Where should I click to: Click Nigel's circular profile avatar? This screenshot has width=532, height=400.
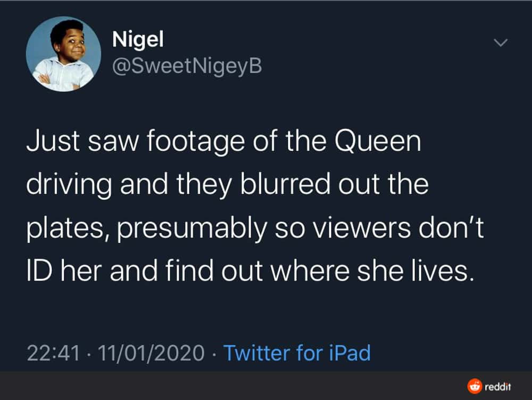pyautogui.click(x=63, y=54)
